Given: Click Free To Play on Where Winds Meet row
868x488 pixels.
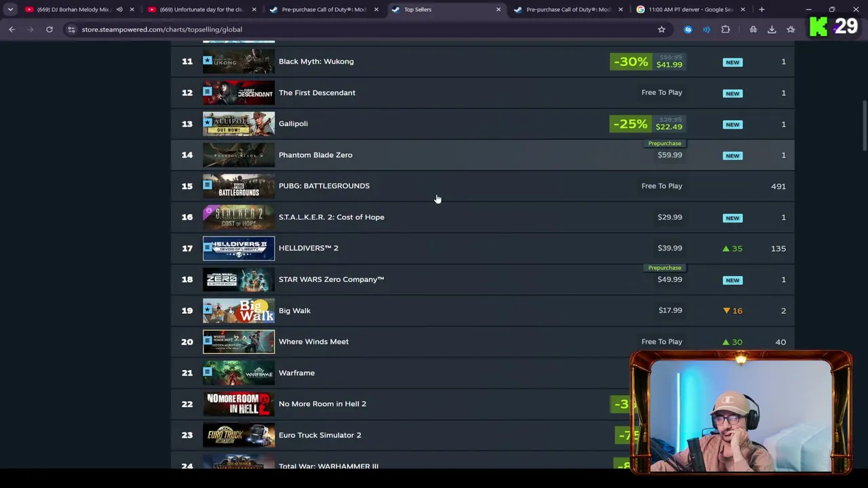Looking at the screenshot, I should pos(662,342).
